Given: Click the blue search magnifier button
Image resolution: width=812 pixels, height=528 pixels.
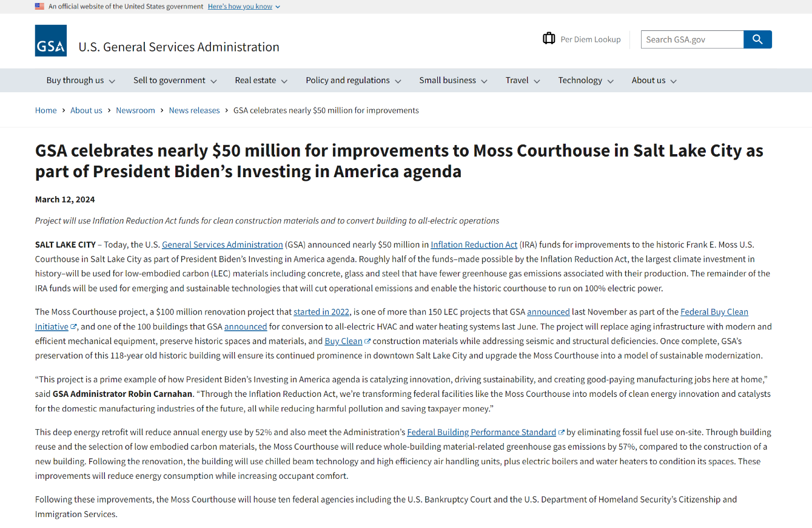Looking at the screenshot, I should pos(757,39).
